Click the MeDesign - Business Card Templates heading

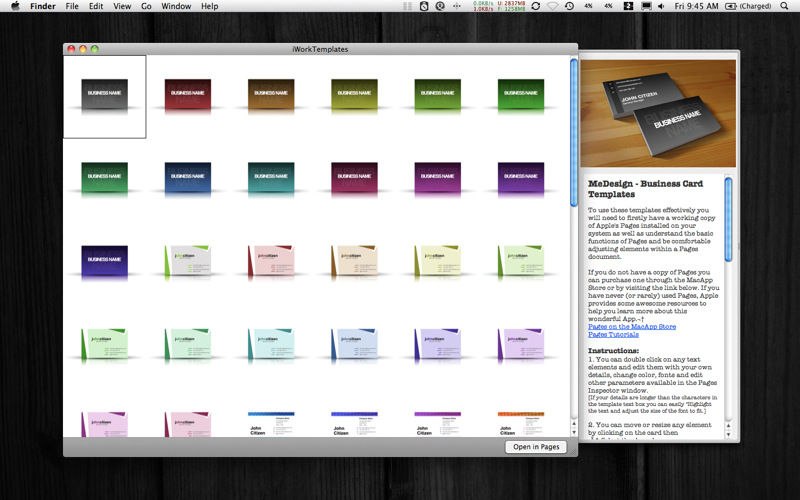[x=645, y=189]
